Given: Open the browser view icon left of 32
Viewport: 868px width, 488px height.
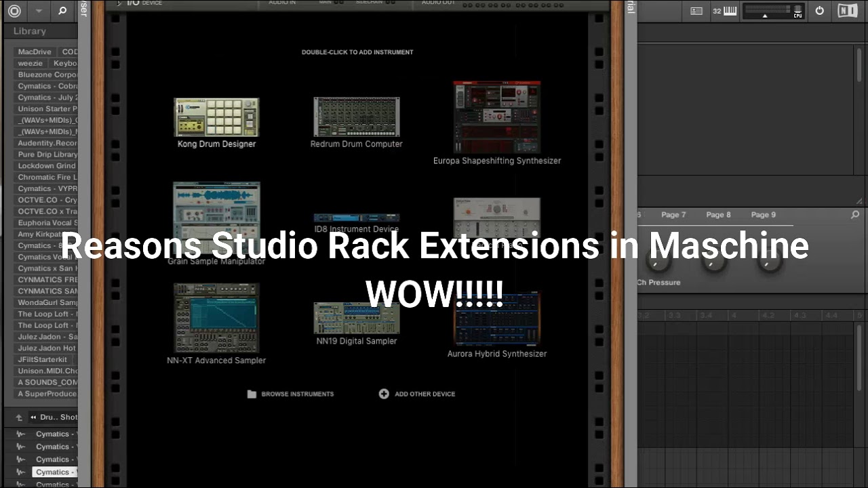Looking at the screenshot, I should pos(696,11).
